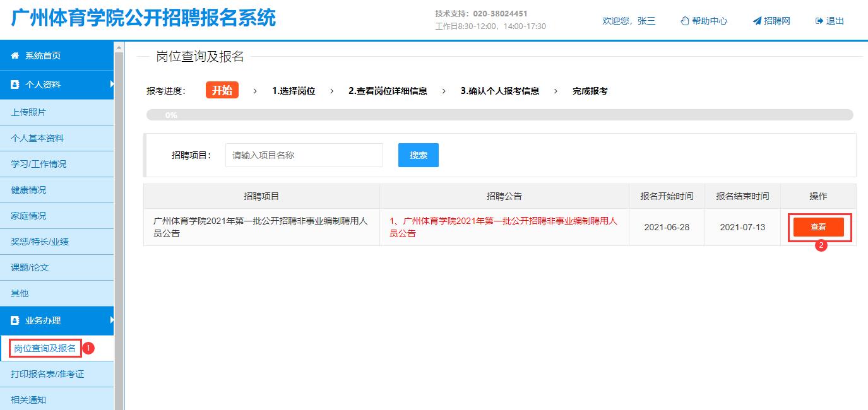Click the orange 开始 progress step
Viewport: 868px width, 410px height.
pyautogui.click(x=222, y=90)
